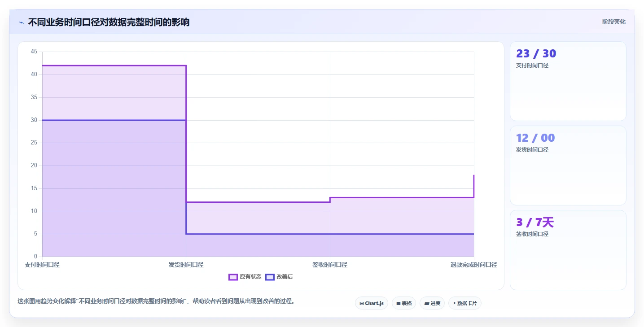This screenshot has height=327, width=644.
Task: Click the y-axis value 45
Action: [x=34, y=52]
